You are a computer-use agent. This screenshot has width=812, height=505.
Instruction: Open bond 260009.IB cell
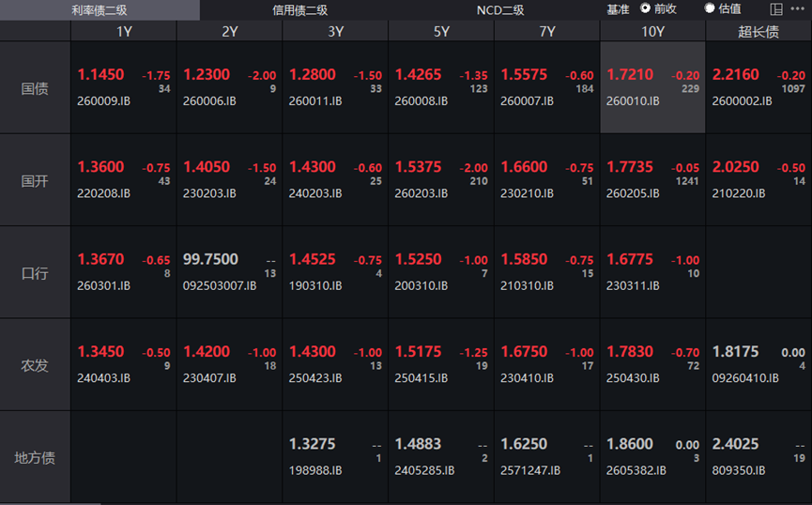(x=124, y=87)
